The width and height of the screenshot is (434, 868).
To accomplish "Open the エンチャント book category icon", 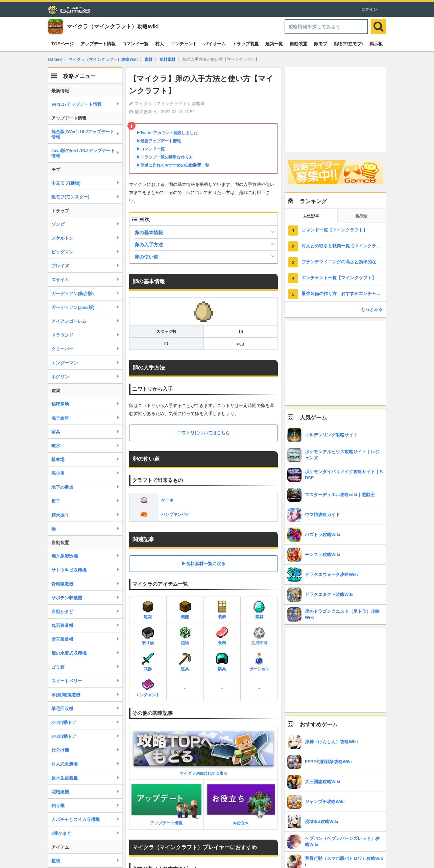I will [148, 684].
